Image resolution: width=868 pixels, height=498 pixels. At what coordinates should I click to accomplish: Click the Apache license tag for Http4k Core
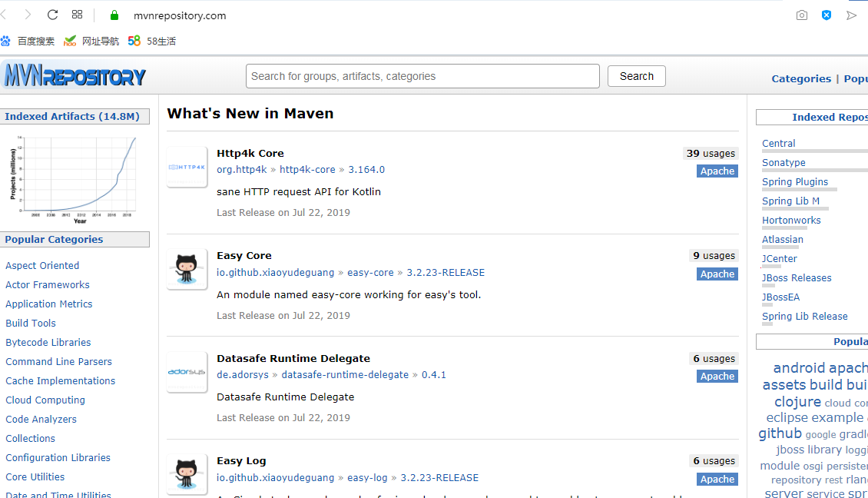[717, 171]
